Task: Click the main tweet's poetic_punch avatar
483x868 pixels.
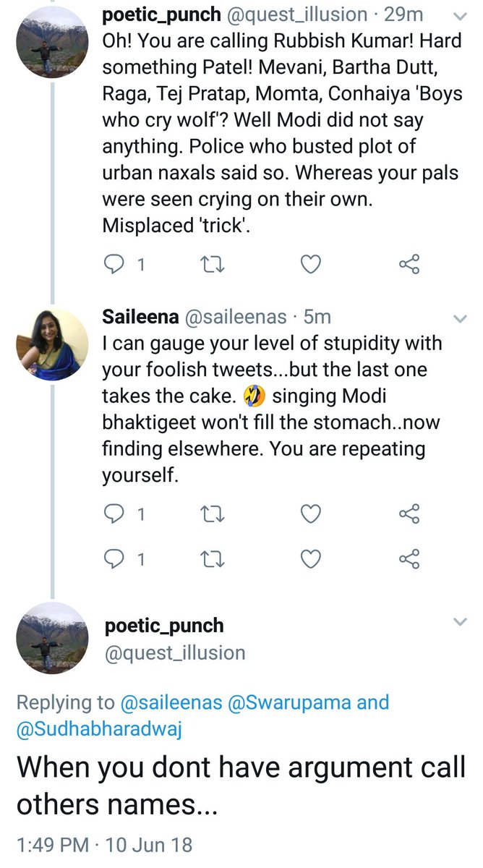Action: pyautogui.click(x=52, y=638)
